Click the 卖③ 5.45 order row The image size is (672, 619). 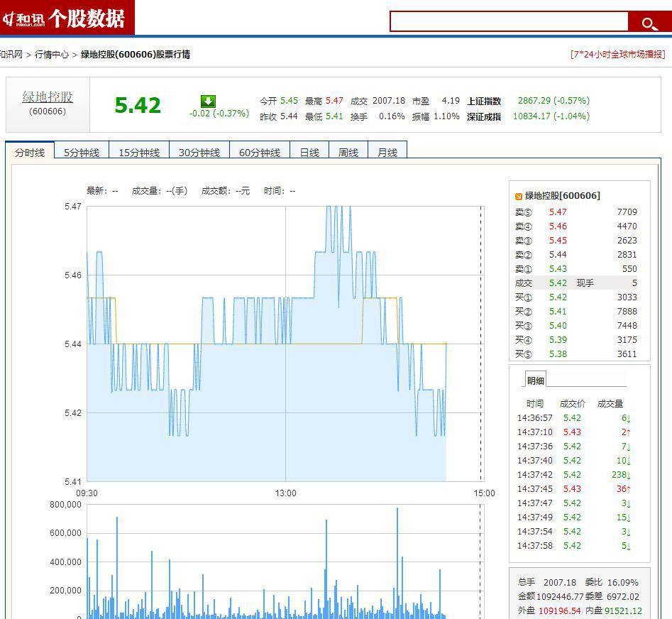point(576,240)
